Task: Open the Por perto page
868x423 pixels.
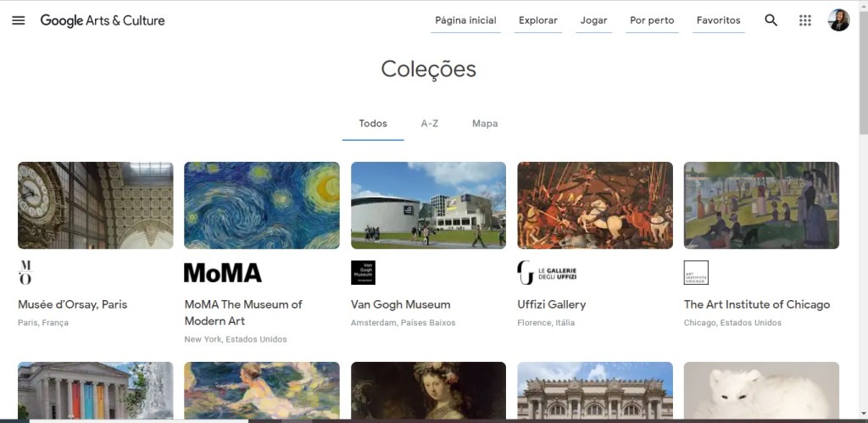Action: click(652, 20)
